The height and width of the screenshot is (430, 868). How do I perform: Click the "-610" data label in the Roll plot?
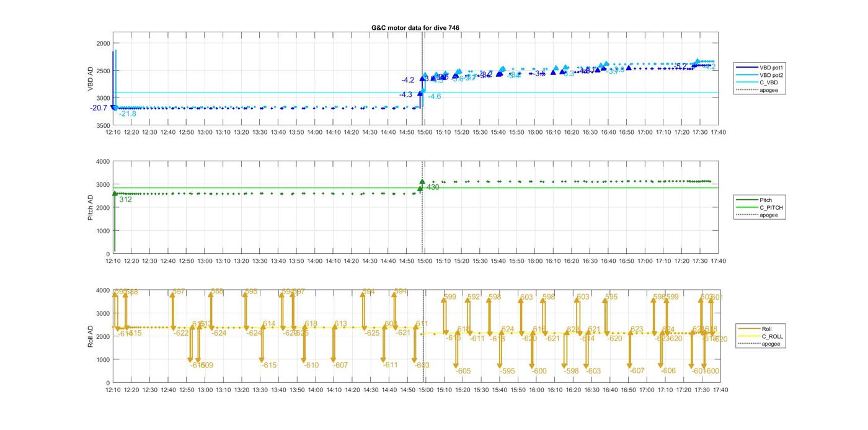311,365
